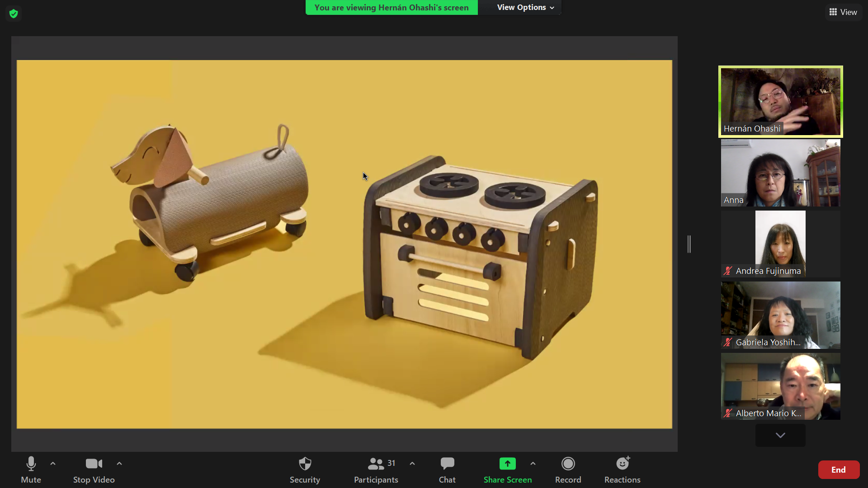Screen dimensions: 868x488
Task: Click the panel divider handle beside shared screen
Action: tap(689, 244)
